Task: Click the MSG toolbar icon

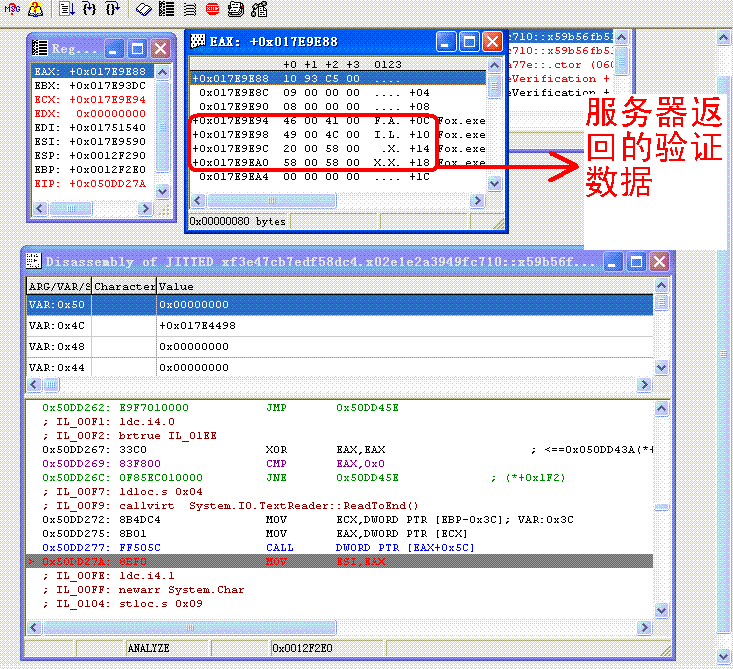Action: (x=12, y=9)
